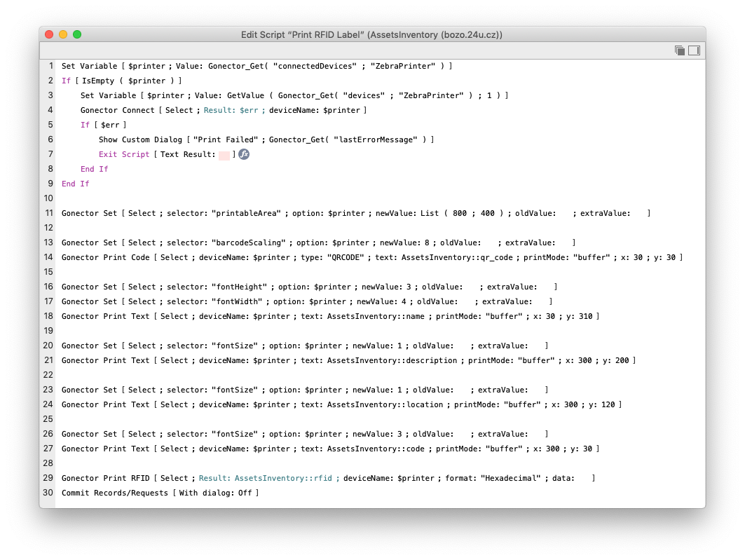Select the End If on line 9
Screen dimensions: 745x560
(75, 184)
